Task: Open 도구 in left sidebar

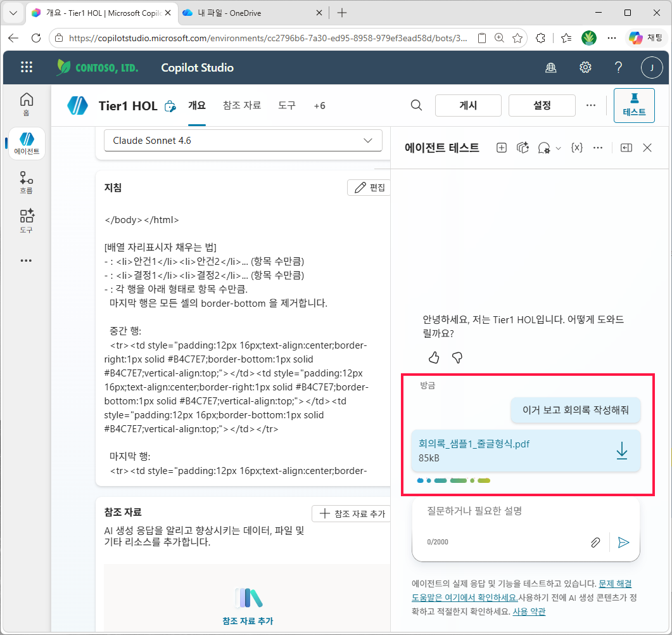Action: point(27,221)
